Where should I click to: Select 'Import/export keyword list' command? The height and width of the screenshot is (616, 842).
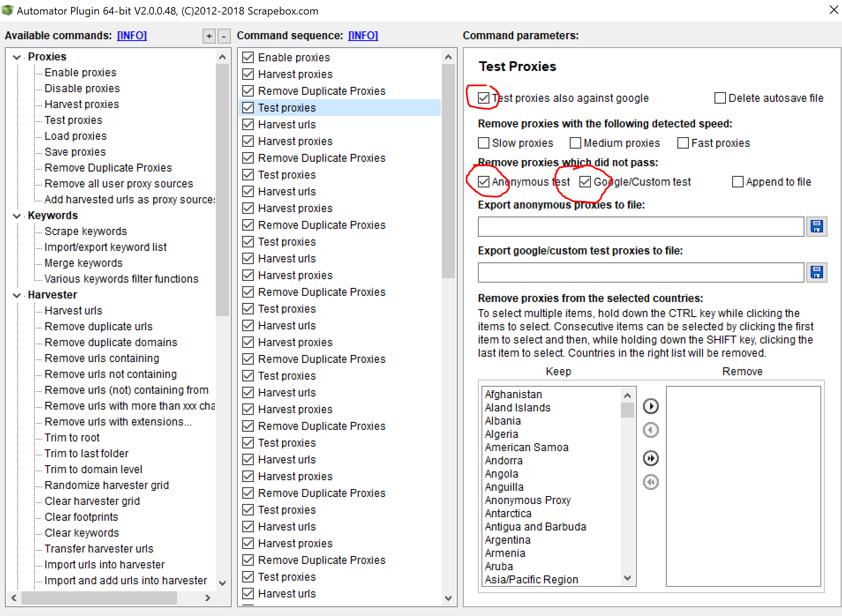point(105,247)
